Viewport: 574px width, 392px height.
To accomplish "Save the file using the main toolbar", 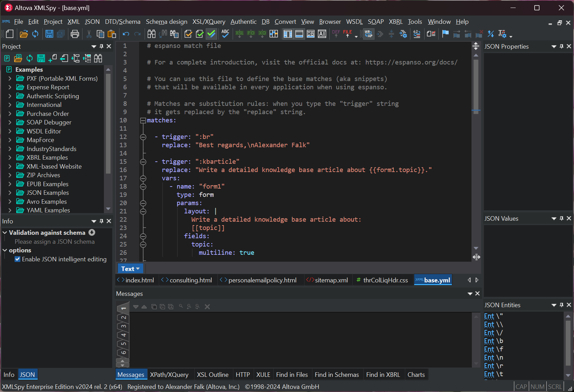I will pyautogui.click(x=49, y=34).
